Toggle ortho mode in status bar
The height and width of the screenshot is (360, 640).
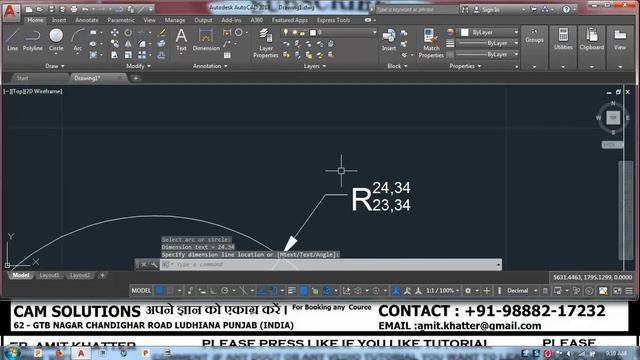(213, 291)
